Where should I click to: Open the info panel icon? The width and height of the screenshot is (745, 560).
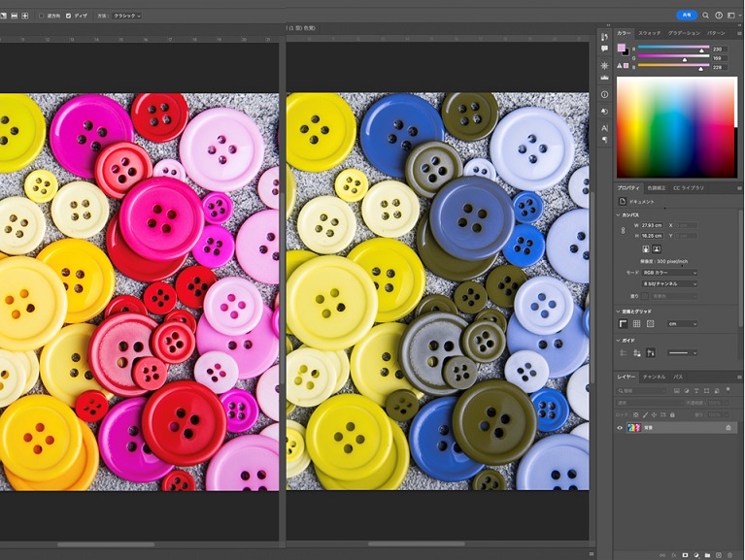tap(604, 94)
